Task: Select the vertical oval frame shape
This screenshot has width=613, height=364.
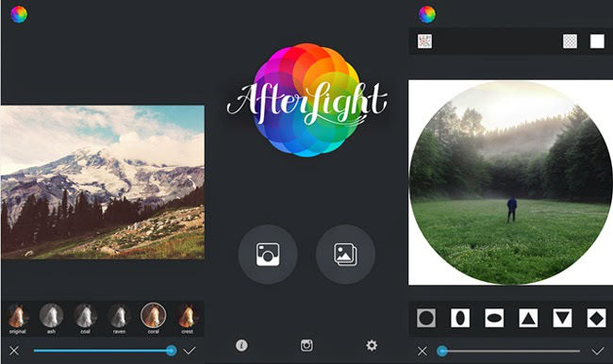Action: pyautogui.click(x=460, y=318)
